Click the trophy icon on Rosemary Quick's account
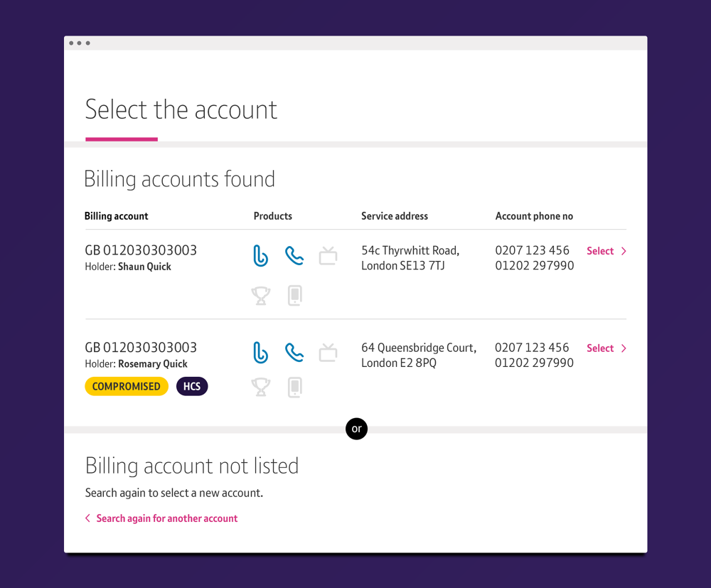The width and height of the screenshot is (711, 588). pyautogui.click(x=261, y=387)
